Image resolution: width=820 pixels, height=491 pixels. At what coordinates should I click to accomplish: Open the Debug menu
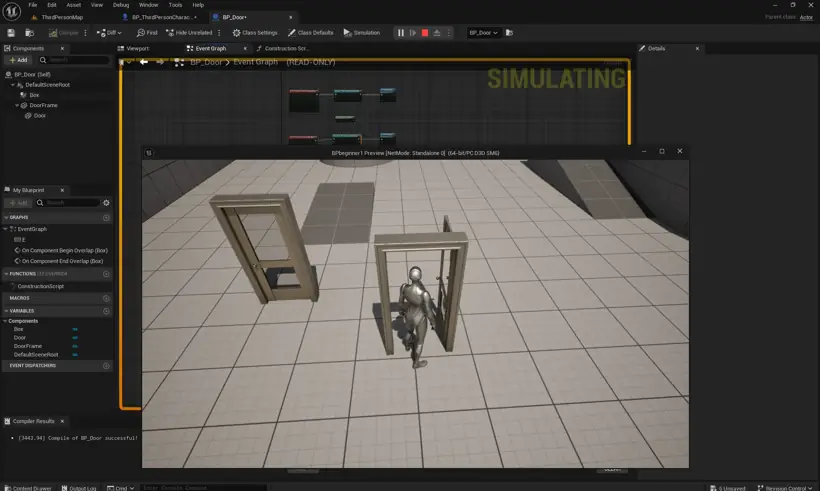point(121,5)
